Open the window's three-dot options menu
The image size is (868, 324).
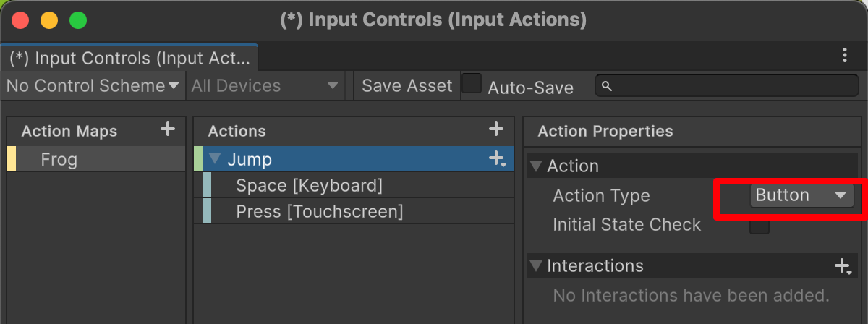tap(845, 56)
